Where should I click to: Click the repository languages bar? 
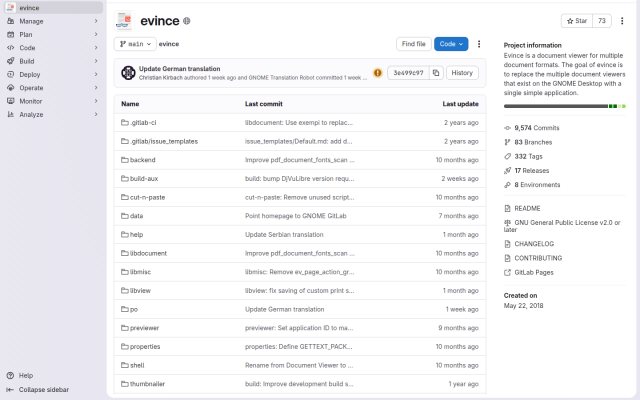coord(564,106)
